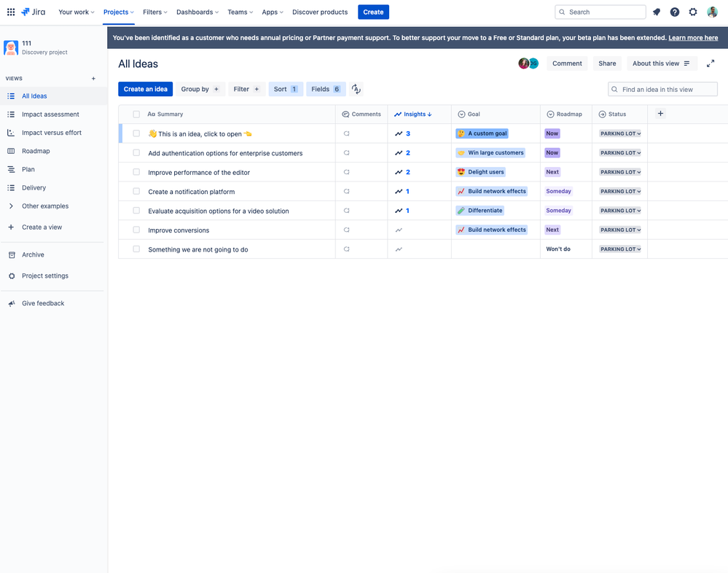Open PARKING LOT status for Something we are not going to do
Image resolution: width=728 pixels, height=573 pixels.
620,249
